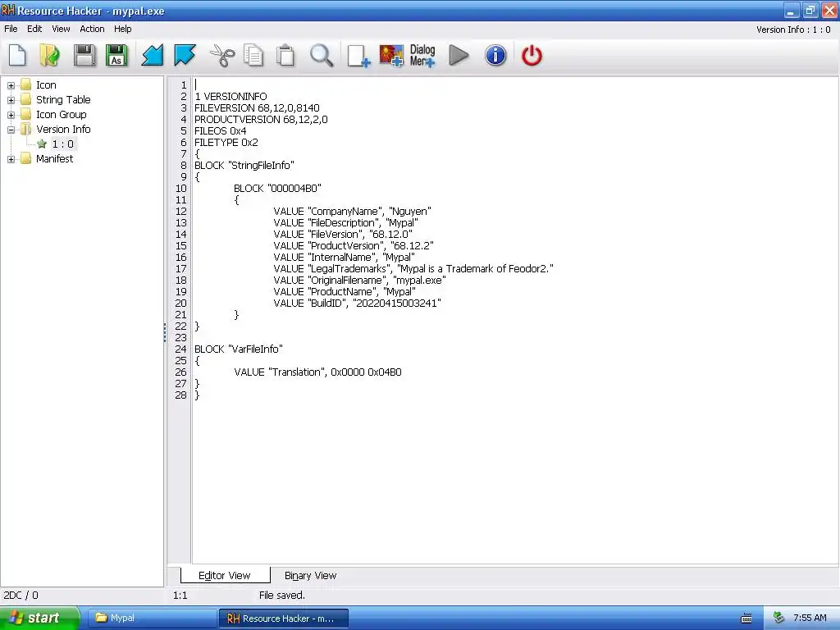Click the Copy pages icon
Screen dimensions: 840x630
tap(253, 55)
